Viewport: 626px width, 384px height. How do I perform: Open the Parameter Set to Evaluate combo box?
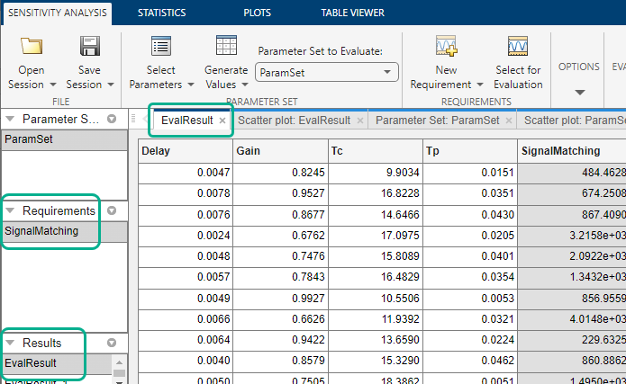tap(327, 72)
